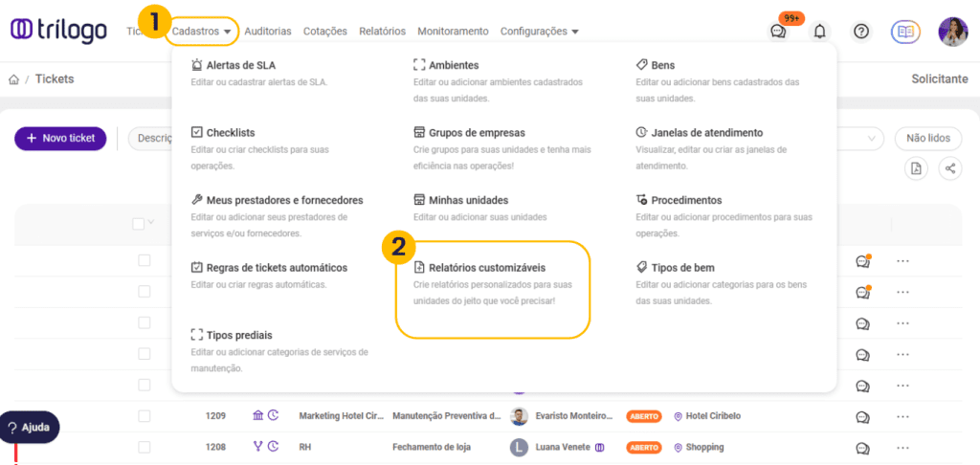
Task: Click the Novo ticket button
Action: click(60, 139)
